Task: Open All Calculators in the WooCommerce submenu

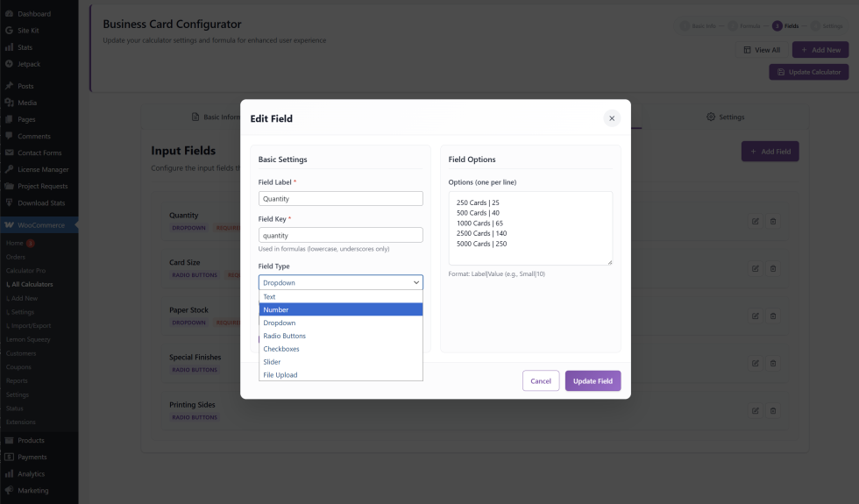Action: point(32,284)
